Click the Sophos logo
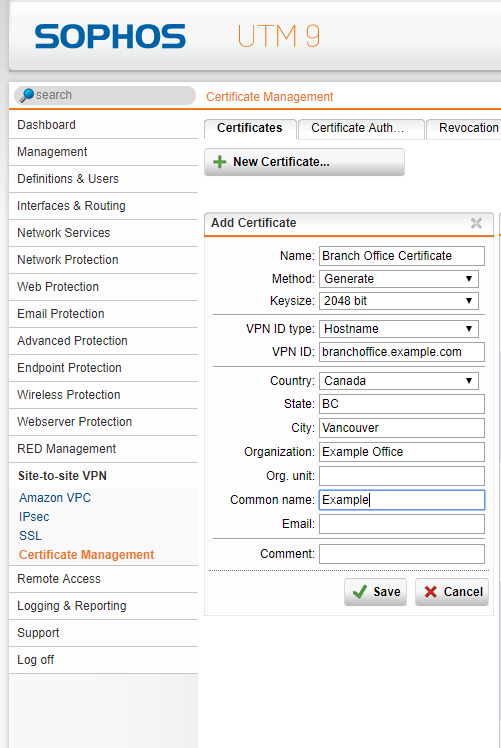The height and width of the screenshot is (748, 501). tap(110, 37)
